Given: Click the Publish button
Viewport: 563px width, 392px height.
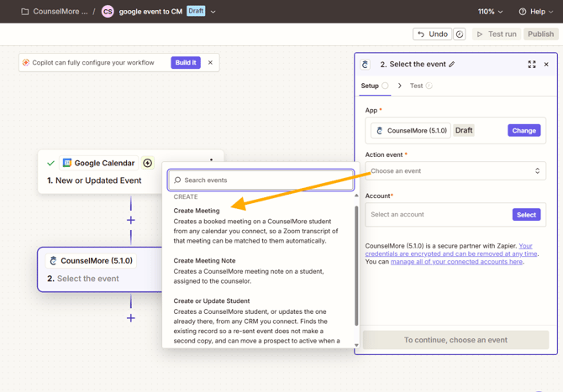Looking at the screenshot, I should pos(541,34).
